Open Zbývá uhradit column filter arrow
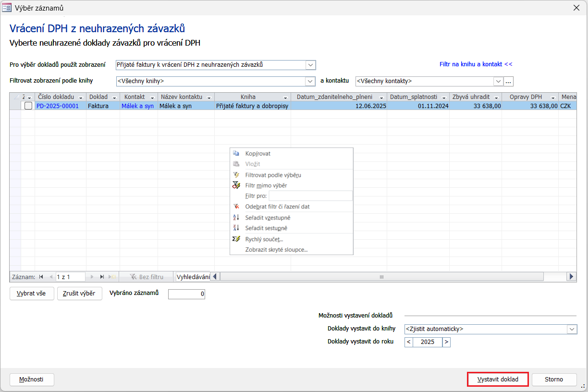Viewport: 588px width, 392px height. 496,97
